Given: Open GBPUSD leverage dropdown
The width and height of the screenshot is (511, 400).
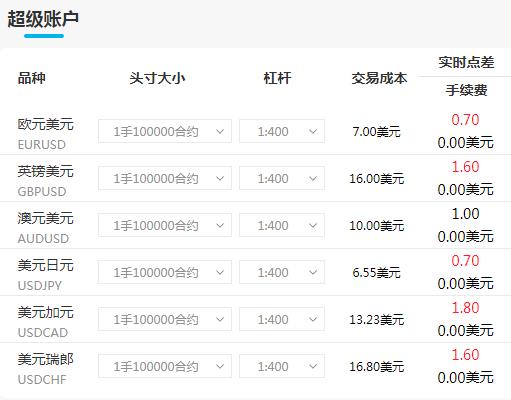Looking at the screenshot, I should point(282,178).
